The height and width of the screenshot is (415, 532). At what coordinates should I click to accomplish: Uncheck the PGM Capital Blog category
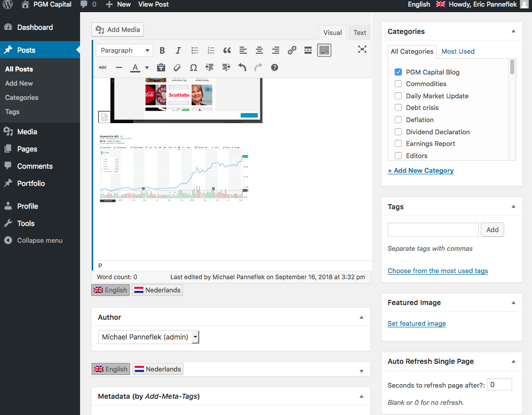click(398, 72)
